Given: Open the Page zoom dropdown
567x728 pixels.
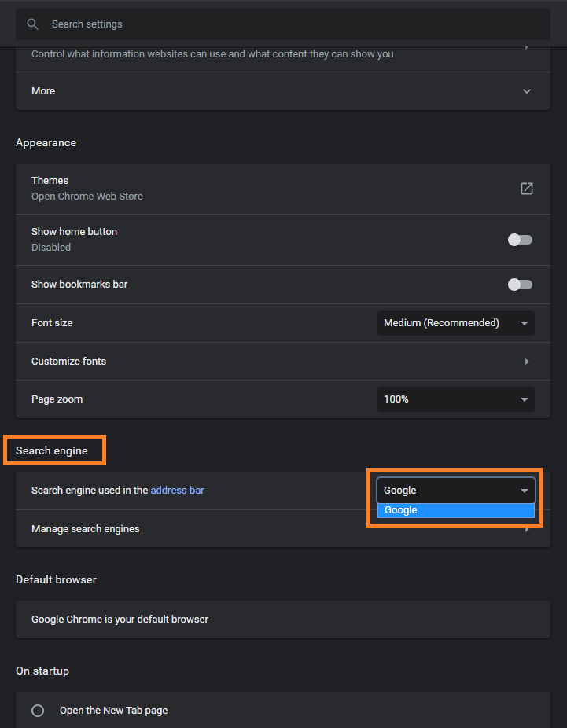Looking at the screenshot, I should tap(455, 399).
